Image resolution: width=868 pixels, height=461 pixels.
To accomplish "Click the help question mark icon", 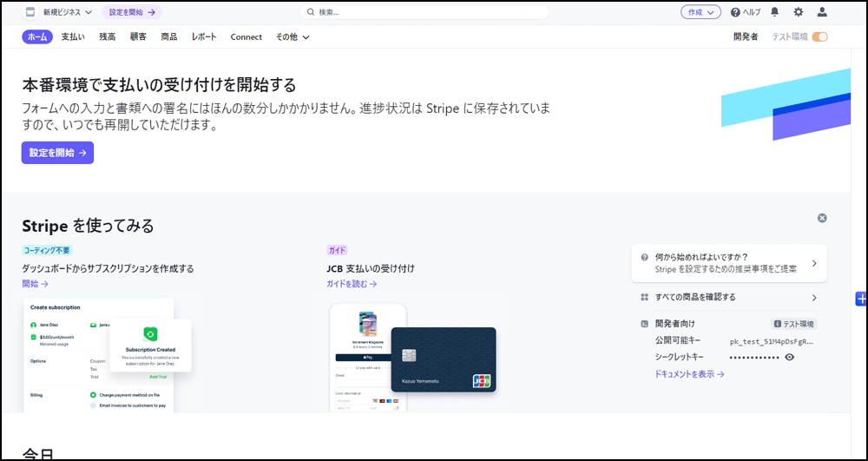I will coord(735,12).
